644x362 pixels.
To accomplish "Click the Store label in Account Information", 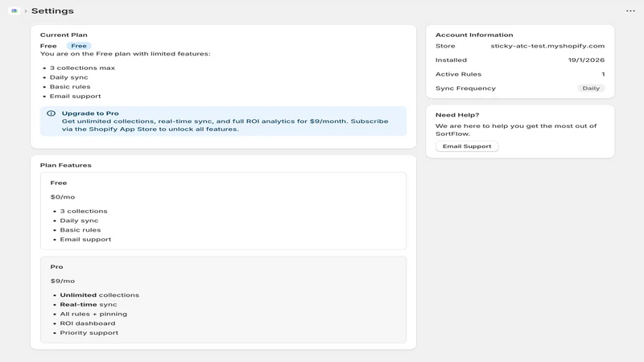I will pyautogui.click(x=445, y=46).
